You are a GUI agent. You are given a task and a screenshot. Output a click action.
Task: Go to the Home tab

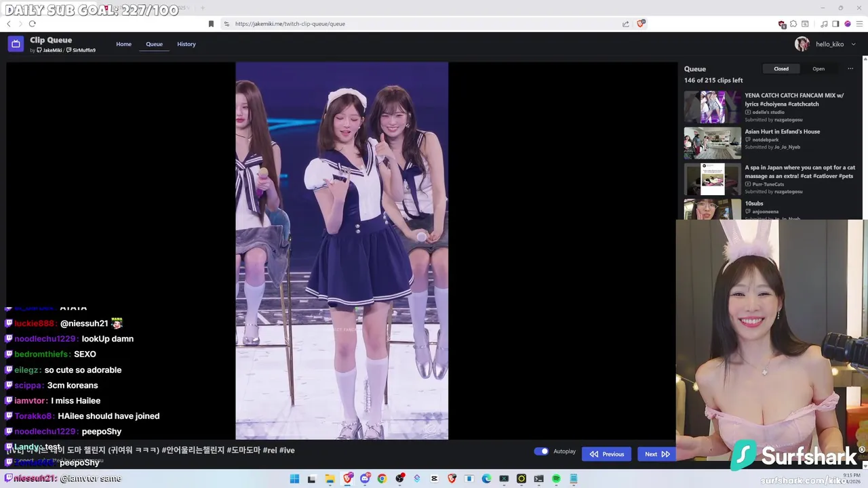pos(123,44)
